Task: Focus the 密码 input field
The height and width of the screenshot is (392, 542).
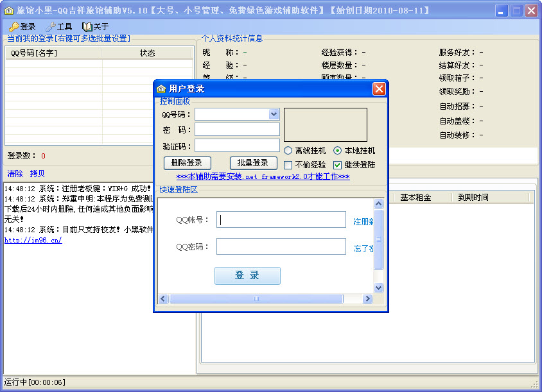Action: [237, 130]
